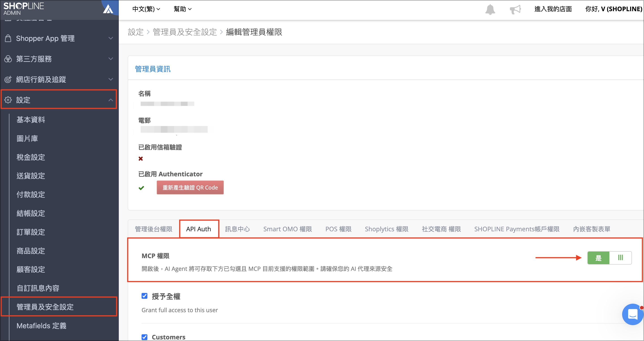Expand the 網店行銷及追蹤 sidebar section

59,79
